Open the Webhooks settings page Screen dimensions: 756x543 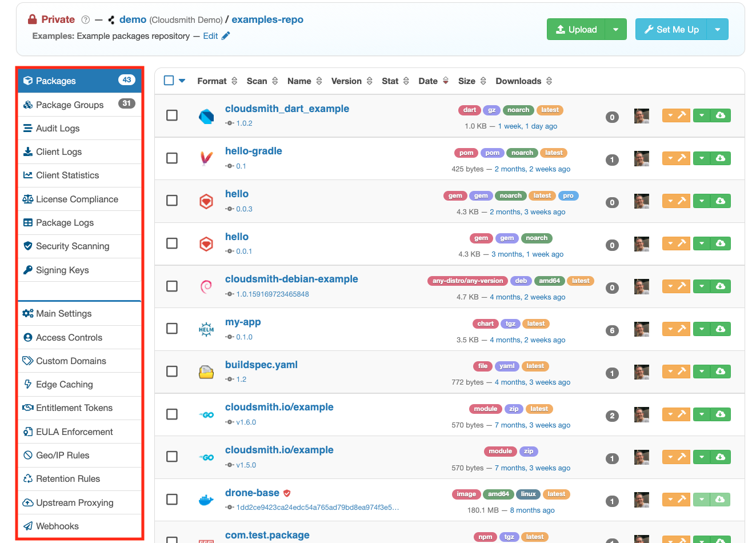pyautogui.click(x=79, y=526)
